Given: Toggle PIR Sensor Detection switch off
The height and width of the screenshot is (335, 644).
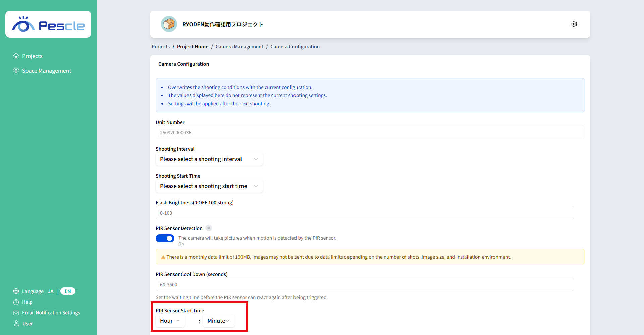Looking at the screenshot, I should click(165, 238).
